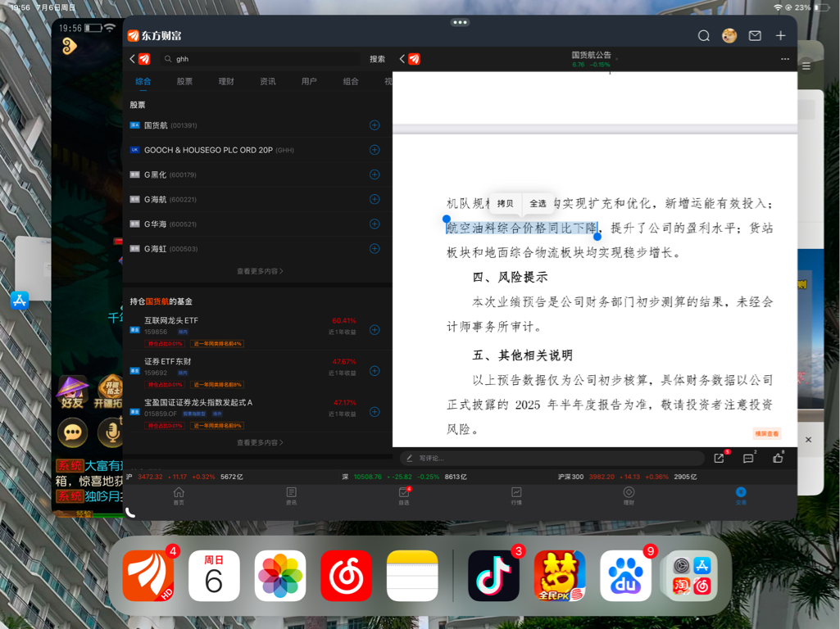The height and width of the screenshot is (629, 840).
Task: Add 互联网龙头ETF fund to watchlist
Action: pyautogui.click(x=375, y=330)
